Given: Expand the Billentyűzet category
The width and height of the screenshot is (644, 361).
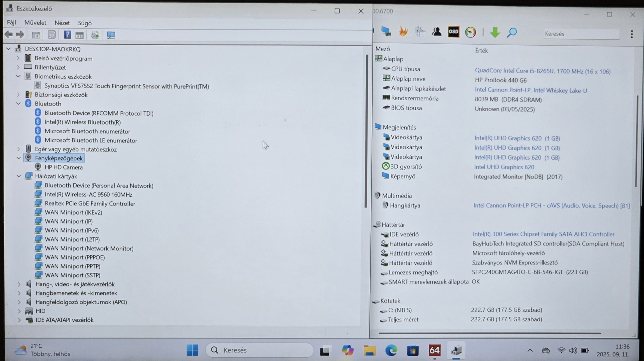Looking at the screenshot, I should click(x=18, y=67).
